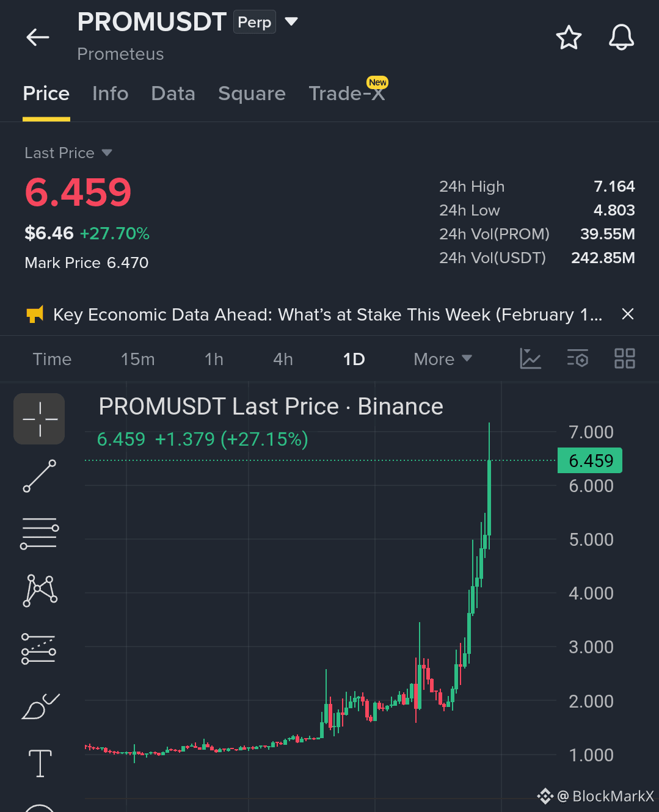Add PROMUSDT to favorites with star
The image size is (659, 812).
pyautogui.click(x=569, y=37)
